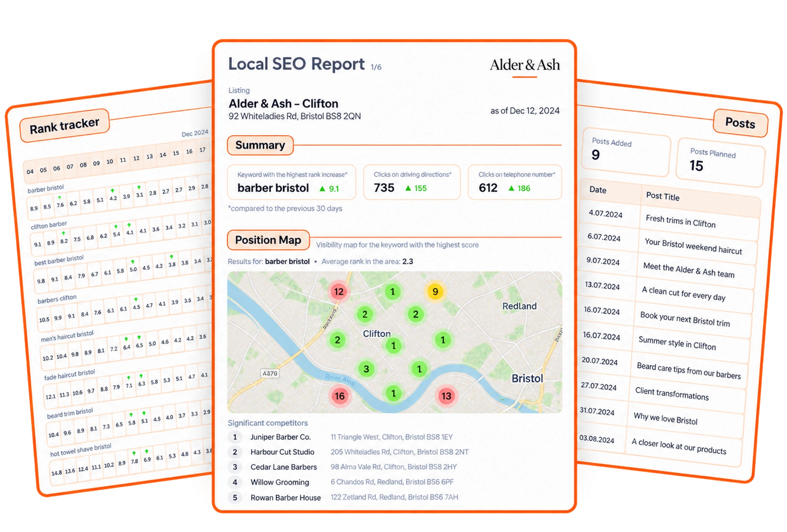The height and width of the screenshot is (532, 787).
Task: Click the Date column header in Posts
Action: 598,190
